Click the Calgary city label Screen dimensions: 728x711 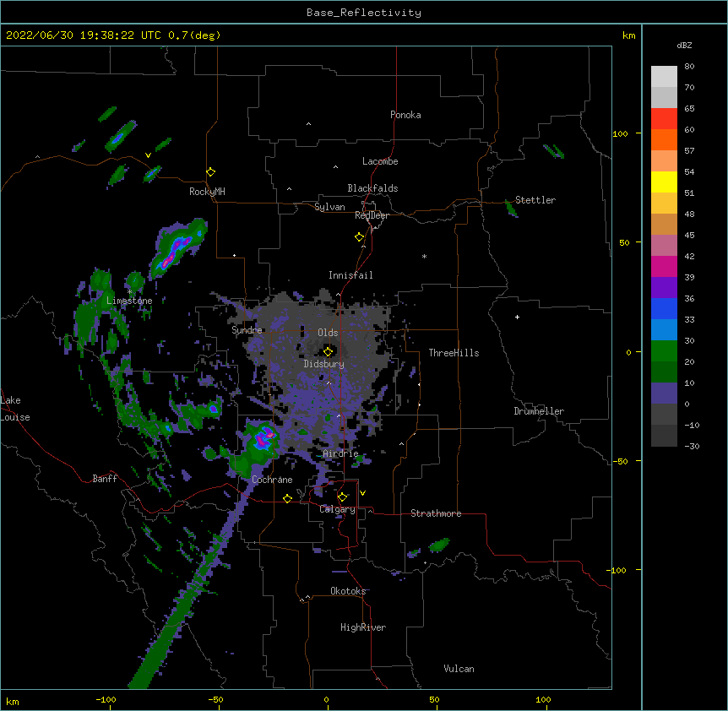(337, 509)
